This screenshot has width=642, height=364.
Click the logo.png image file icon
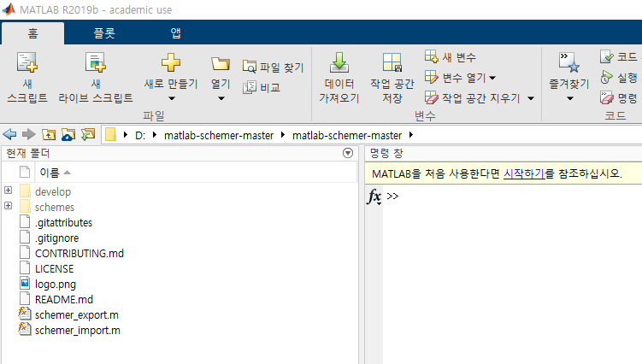pos(25,284)
